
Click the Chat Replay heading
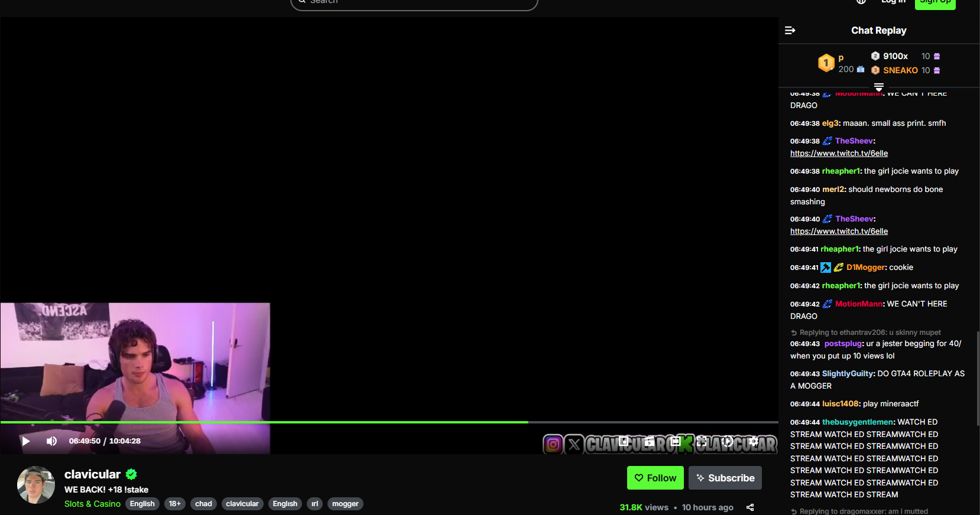[x=879, y=30]
